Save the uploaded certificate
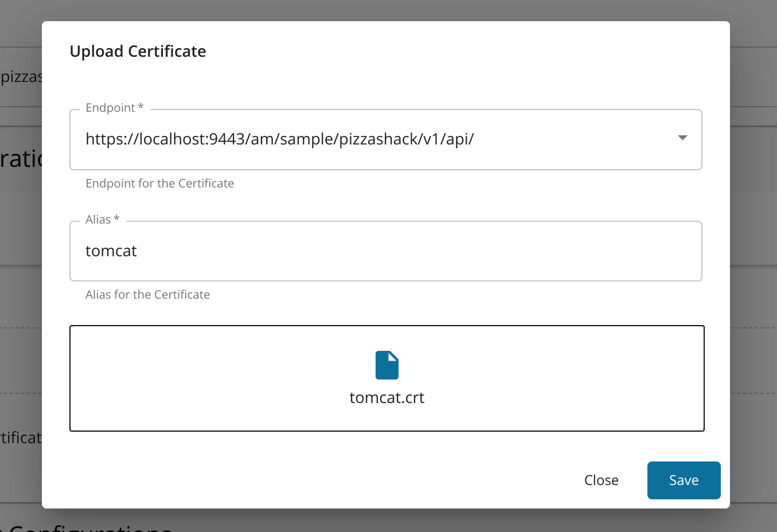 (684, 480)
